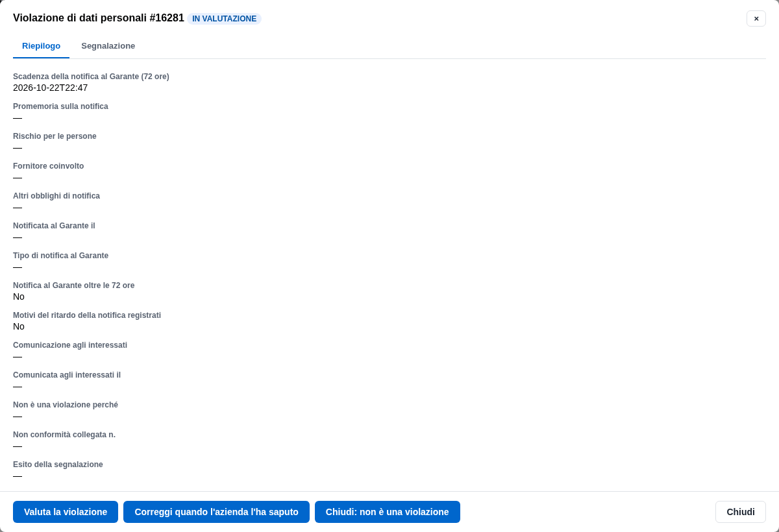This screenshot has width=779, height=532.
Task: Select the Rischio per le persone label
Action: 55,136
